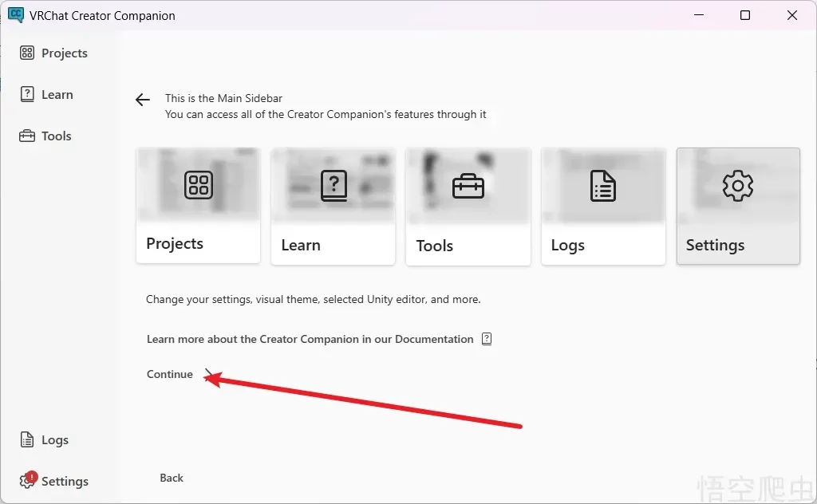
Task: Open Projects in the left sidebar
Action: (x=53, y=53)
